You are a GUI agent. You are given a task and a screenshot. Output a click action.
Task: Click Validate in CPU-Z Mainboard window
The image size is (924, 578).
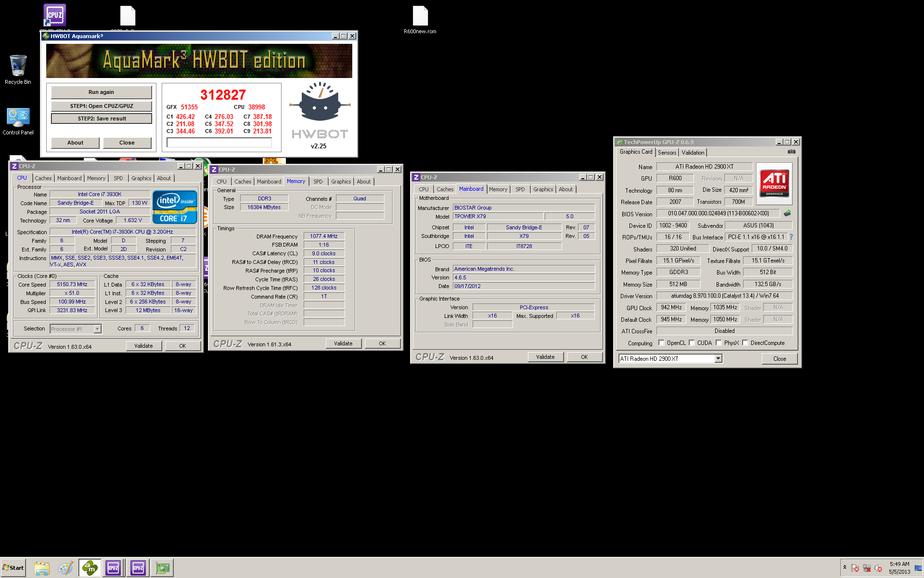545,357
